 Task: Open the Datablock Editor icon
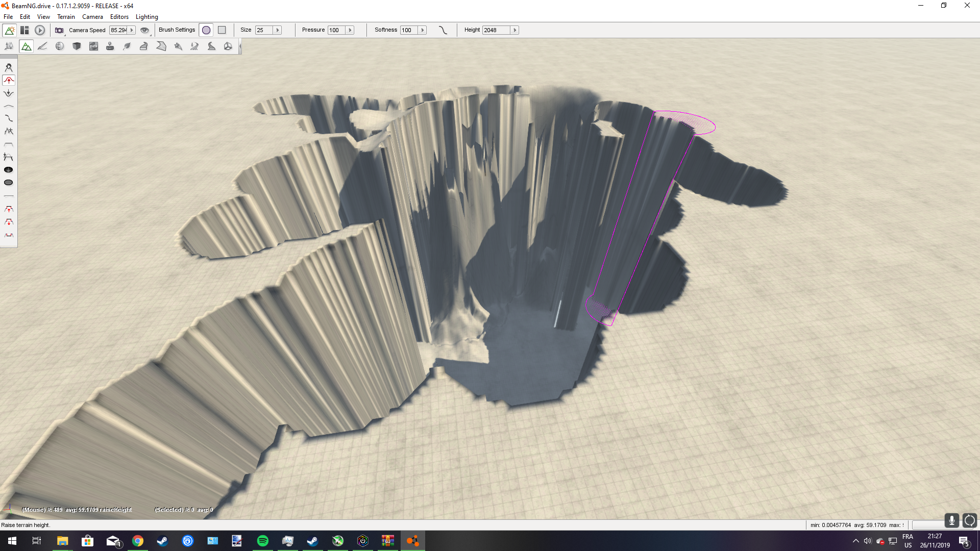click(x=93, y=46)
